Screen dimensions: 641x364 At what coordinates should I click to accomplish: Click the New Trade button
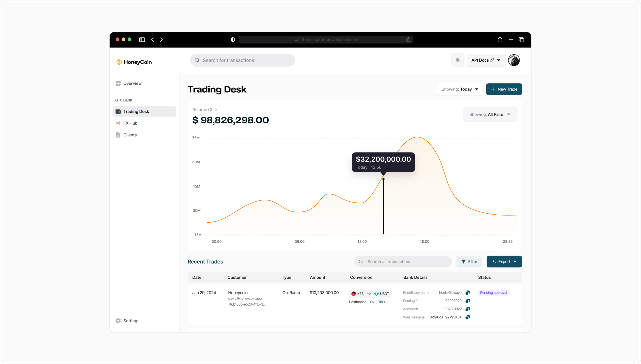point(504,89)
